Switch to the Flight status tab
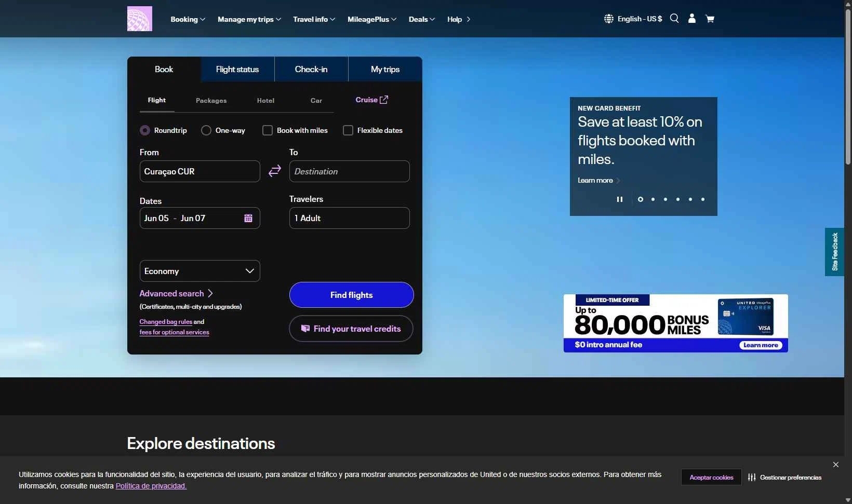The image size is (852, 504). pos(237,69)
